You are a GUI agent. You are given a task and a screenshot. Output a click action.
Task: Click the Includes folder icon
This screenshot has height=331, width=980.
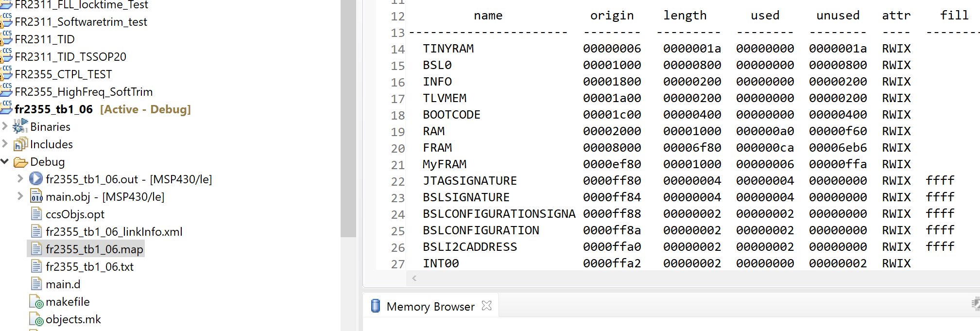point(20,144)
